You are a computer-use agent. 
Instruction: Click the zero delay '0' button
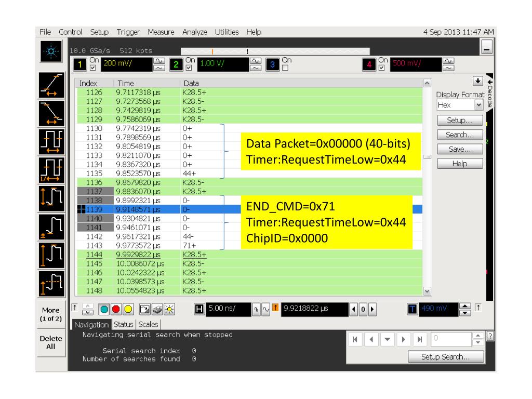tap(363, 309)
